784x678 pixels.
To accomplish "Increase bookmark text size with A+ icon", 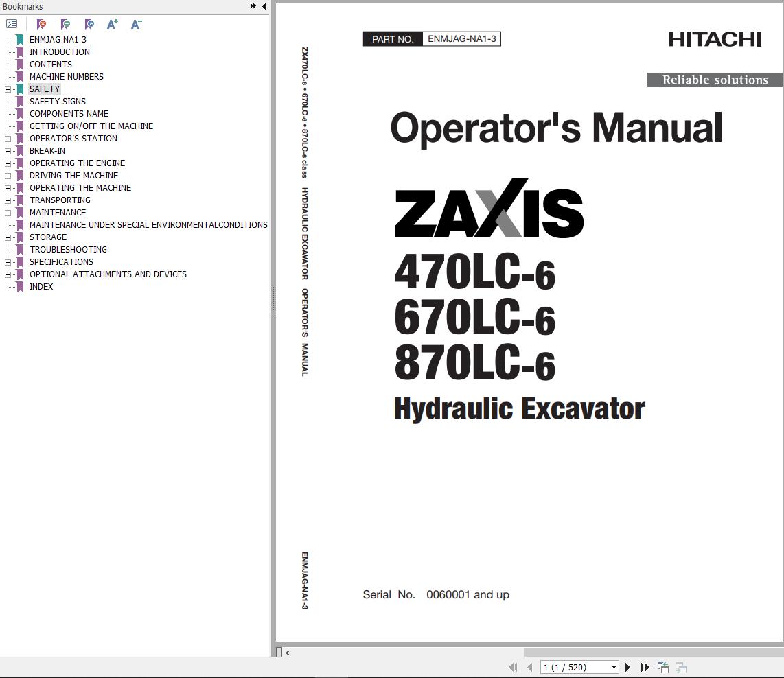I will click(113, 23).
